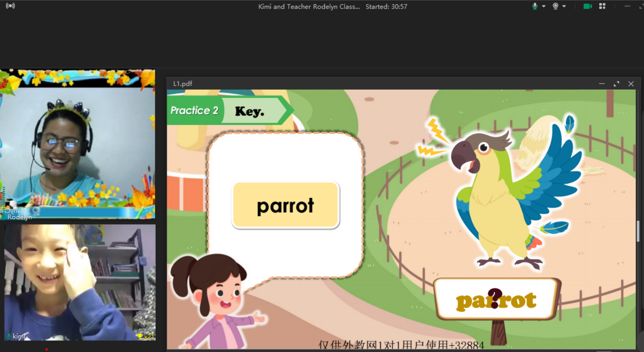Minimize the main classroom window
Screen dimensions: 644x352
click(x=627, y=6)
